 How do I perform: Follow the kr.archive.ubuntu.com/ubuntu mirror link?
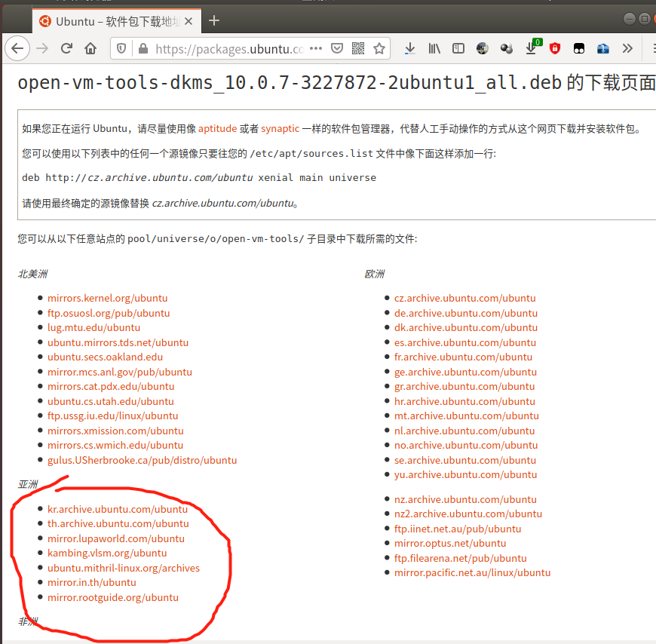pos(118,509)
